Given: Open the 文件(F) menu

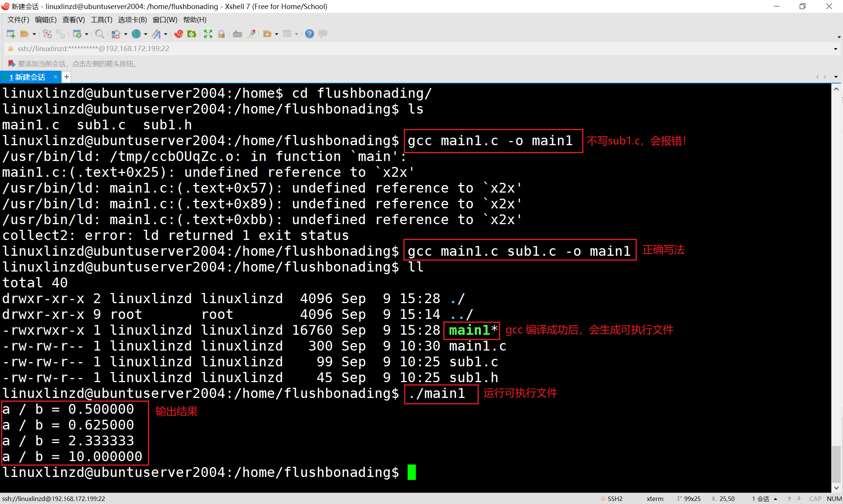Looking at the screenshot, I should coord(18,20).
